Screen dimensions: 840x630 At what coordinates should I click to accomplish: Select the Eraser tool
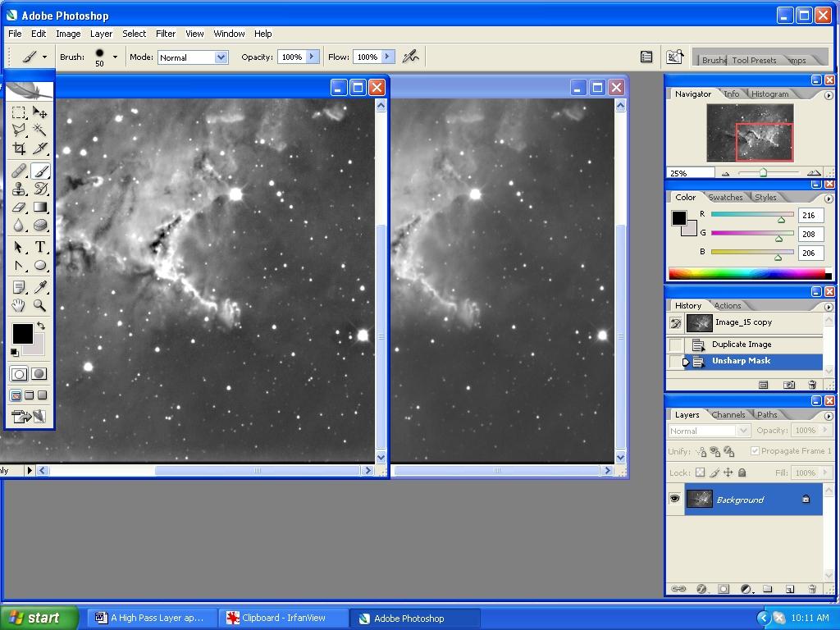pyautogui.click(x=19, y=207)
